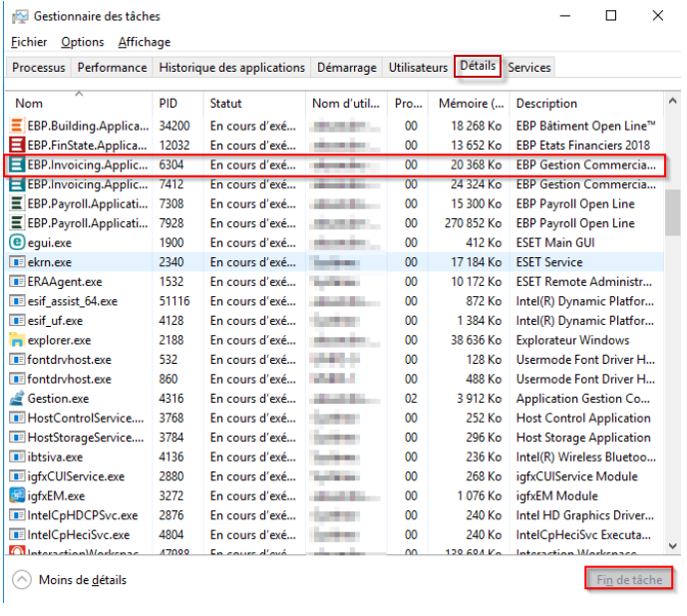Click the EBP.Payroll icon for PID 7308
This screenshot has height=616, width=687.
click(17, 203)
